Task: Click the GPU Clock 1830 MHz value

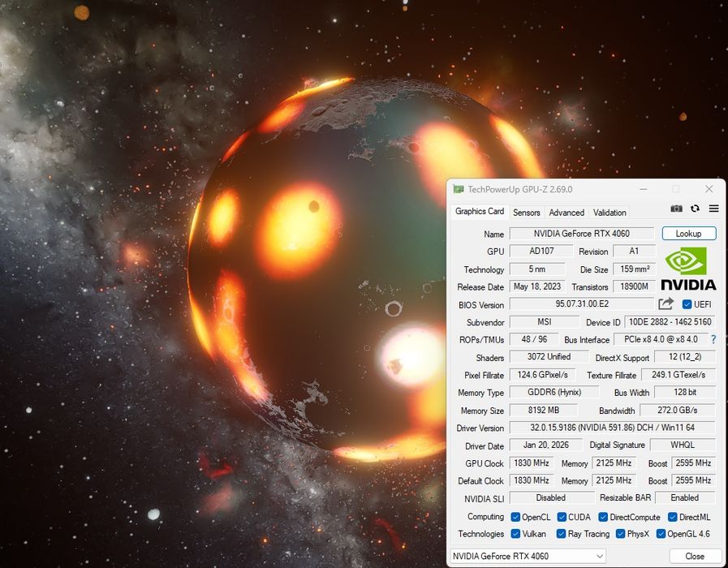Action: click(x=532, y=463)
